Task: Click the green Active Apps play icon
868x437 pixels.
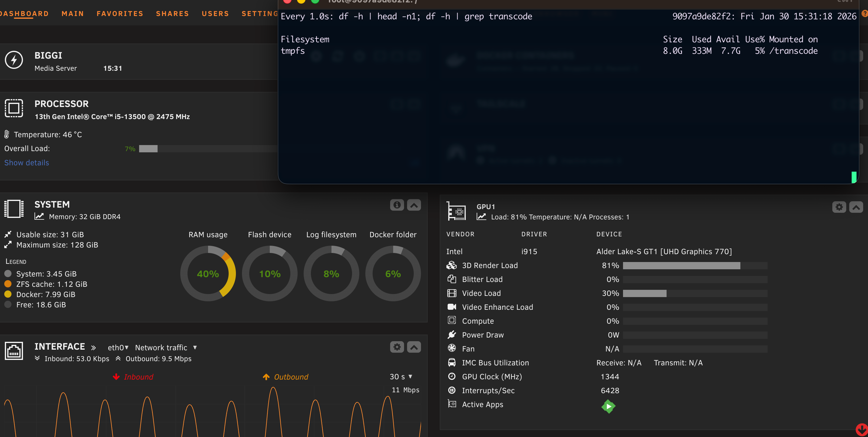Action: pyautogui.click(x=608, y=406)
